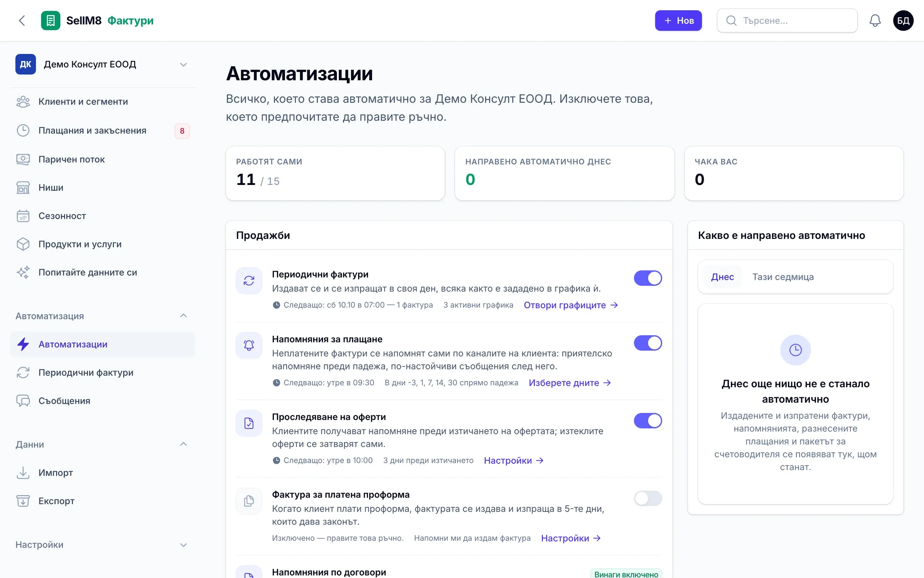Screen dimensions: 924x578
Task: Open Настройки link under Проследяване на оферти
Action: point(514,460)
